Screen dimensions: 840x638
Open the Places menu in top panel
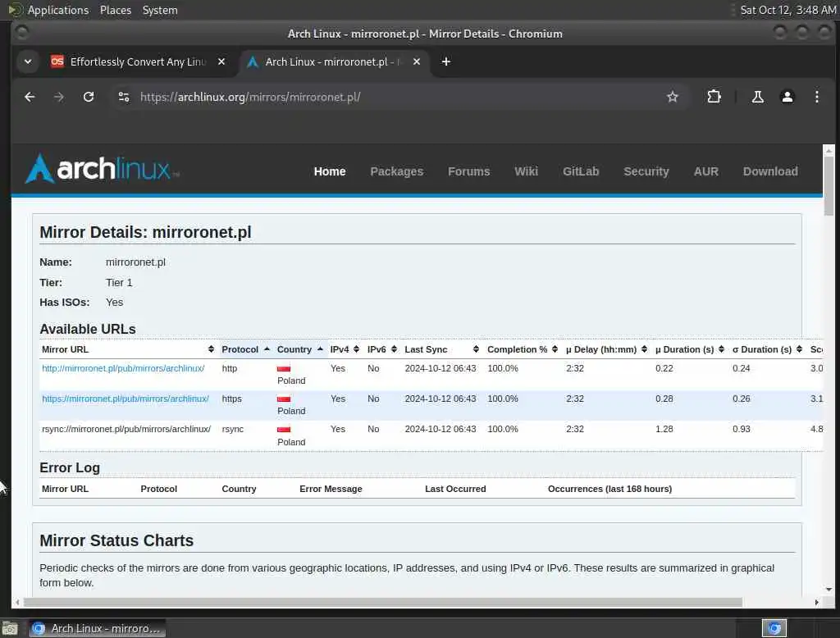116,10
